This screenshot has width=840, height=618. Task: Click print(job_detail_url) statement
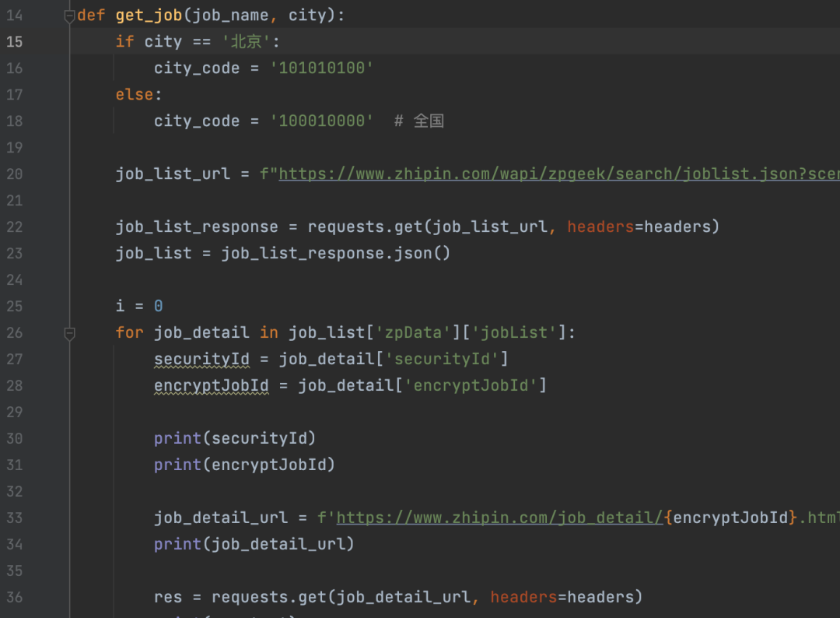[x=254, y=544]
